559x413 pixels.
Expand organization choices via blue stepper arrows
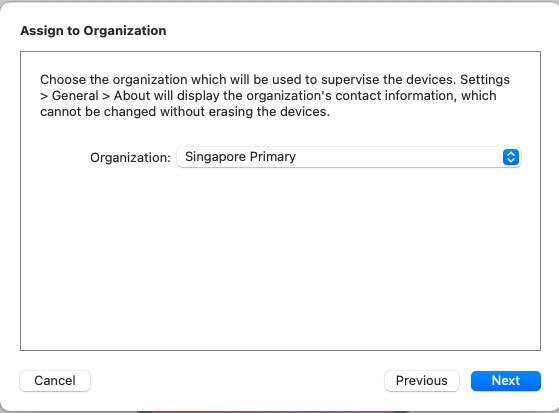pyautogui.click(x=511, y=157)
